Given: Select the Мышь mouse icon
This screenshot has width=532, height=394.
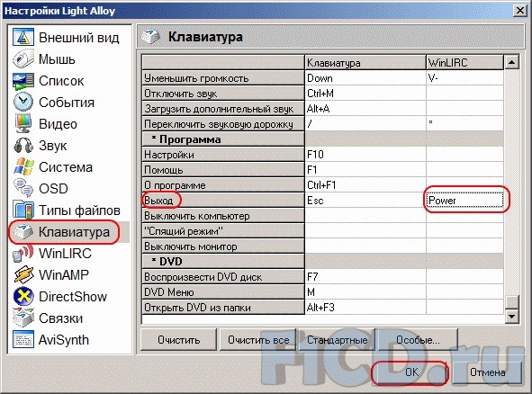Looking at the screenshot, I should coord(23,59).
